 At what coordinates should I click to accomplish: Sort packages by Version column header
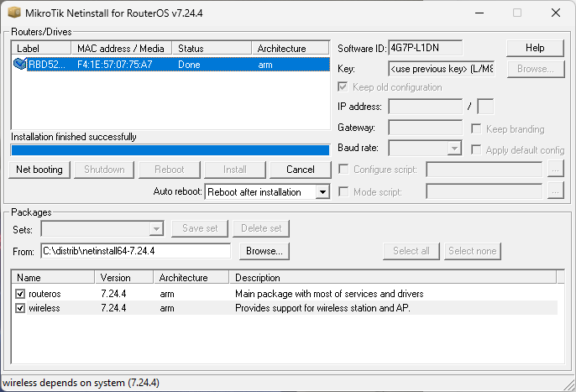(x=124, y=277)
